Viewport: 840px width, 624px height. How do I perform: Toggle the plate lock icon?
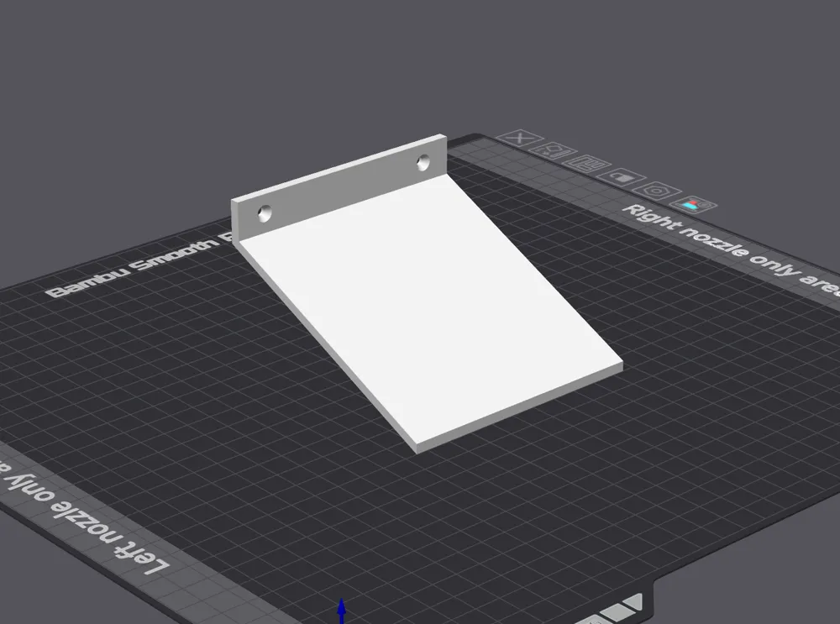(x=620, y=176)
